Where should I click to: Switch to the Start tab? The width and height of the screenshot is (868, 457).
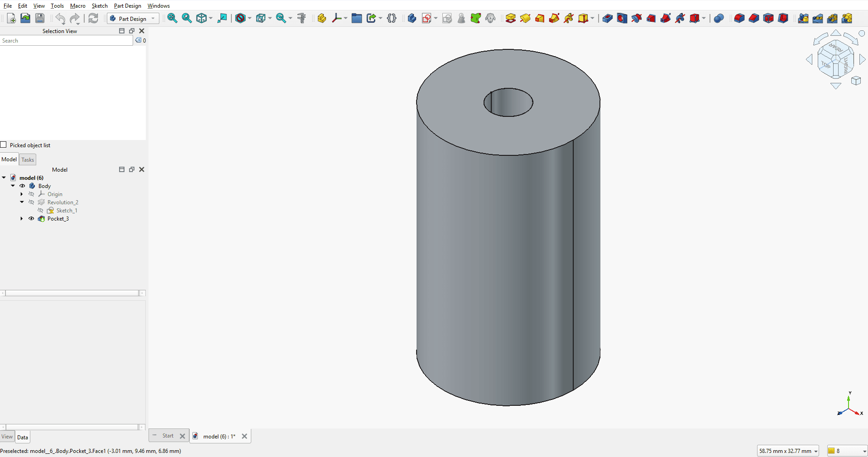[x=168, y=436]
